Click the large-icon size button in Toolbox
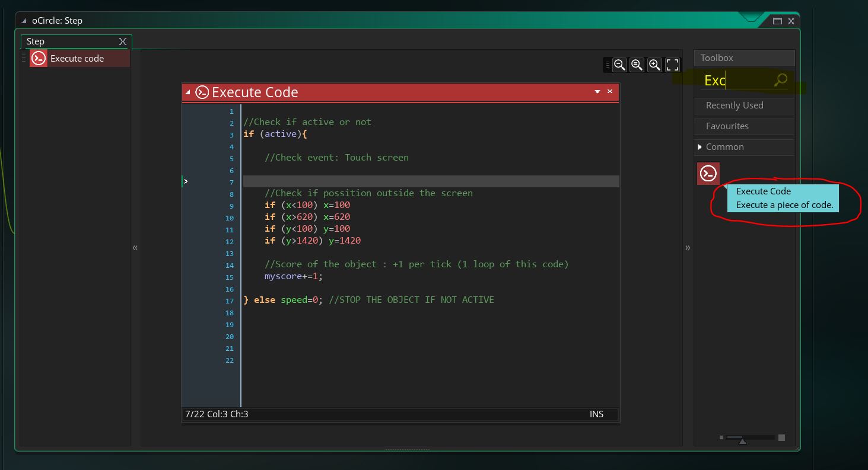 point(781,437)
